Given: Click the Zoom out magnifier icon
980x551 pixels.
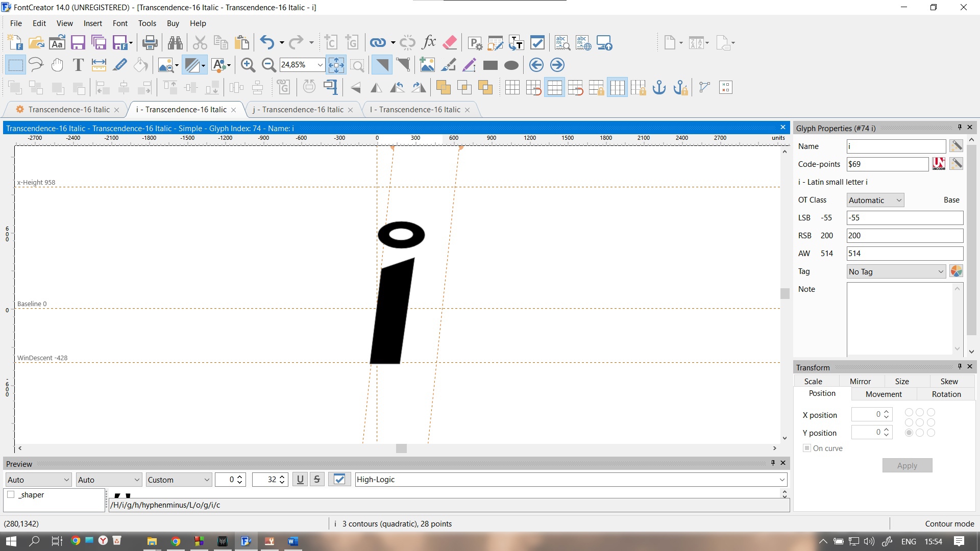Looking at the screenshot, I should 268,65.
